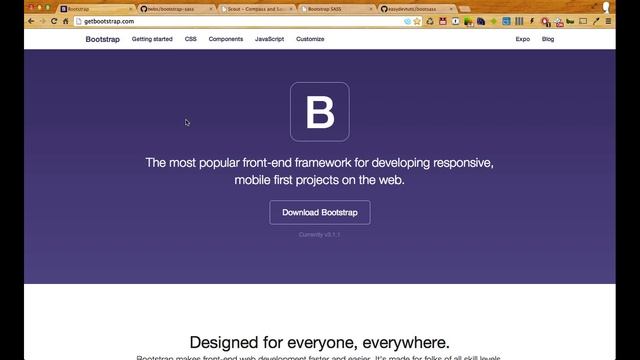Open the three vertical bars extension
Image resolution: width=640 pixels, height=360 pixels.
point(519,21)
